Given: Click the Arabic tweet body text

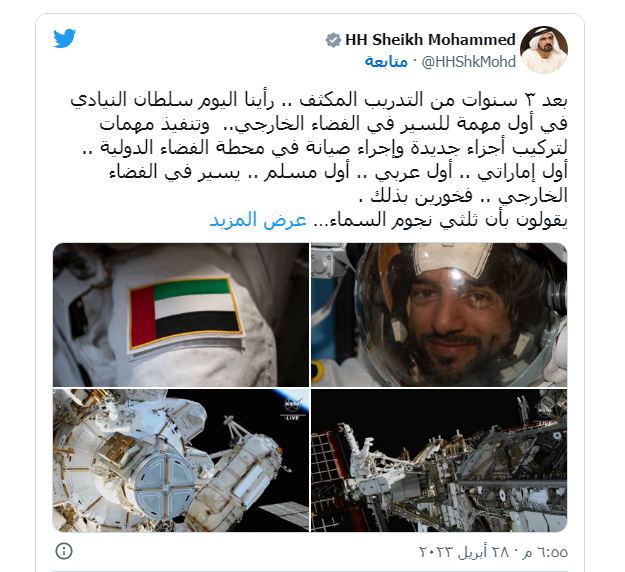Looking at the screenshot, I should pos(319,159).
